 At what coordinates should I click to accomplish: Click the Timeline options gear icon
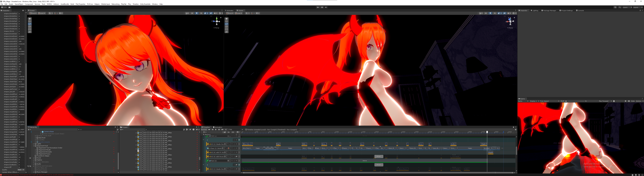516,130
